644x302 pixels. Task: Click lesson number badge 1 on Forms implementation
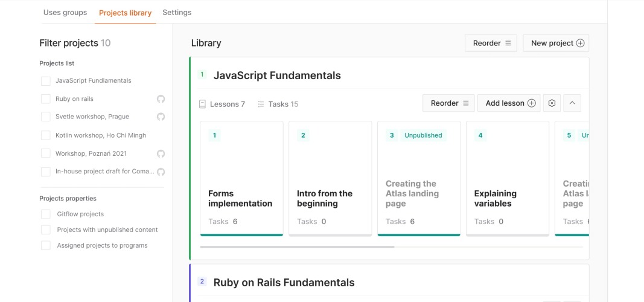click(214, 135)
